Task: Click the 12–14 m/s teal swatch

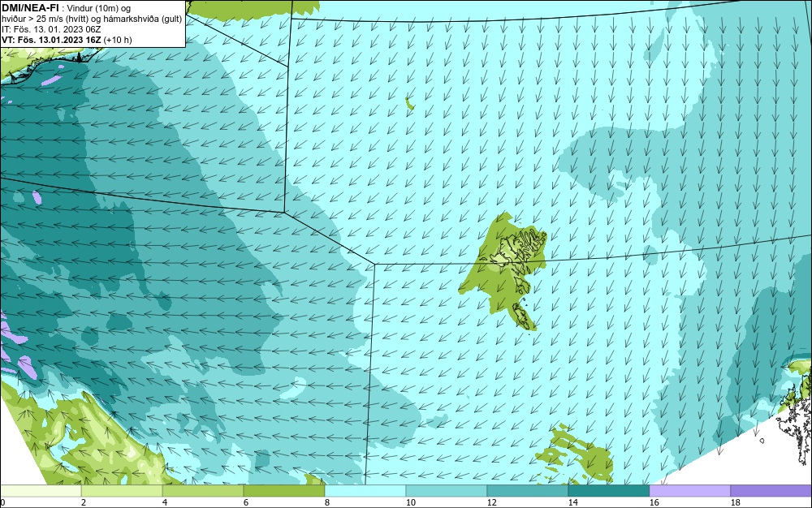Action: (x=528, y=490)
